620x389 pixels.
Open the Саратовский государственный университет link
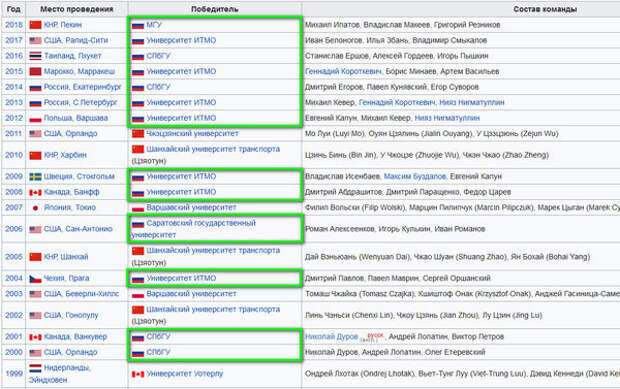(x=193, y=229)
